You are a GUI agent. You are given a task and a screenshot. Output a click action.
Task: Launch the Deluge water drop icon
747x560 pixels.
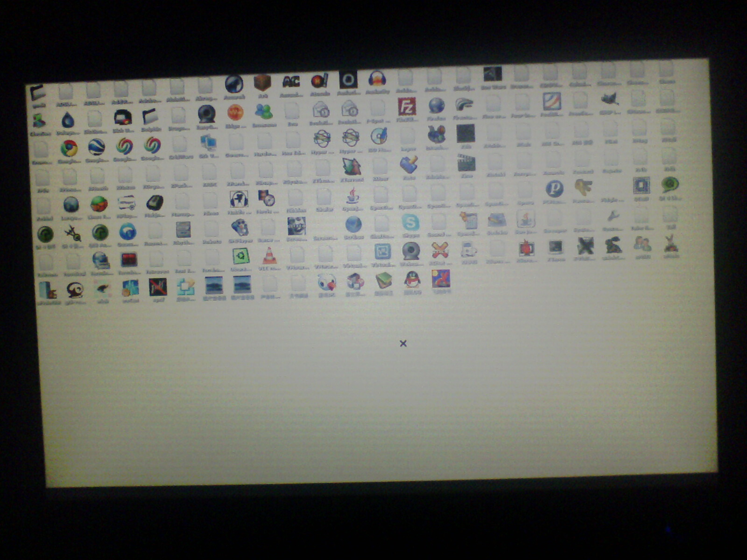tap(68, 121)
